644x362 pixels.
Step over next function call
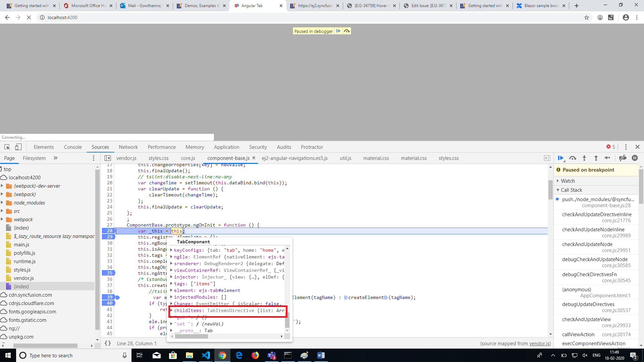point(573,158)
